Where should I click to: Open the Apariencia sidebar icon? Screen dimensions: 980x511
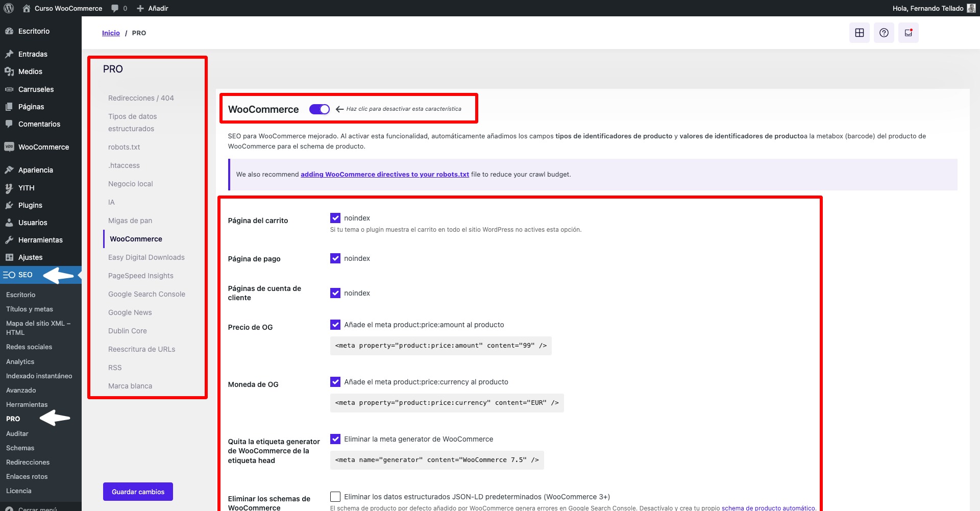point(9,170)
